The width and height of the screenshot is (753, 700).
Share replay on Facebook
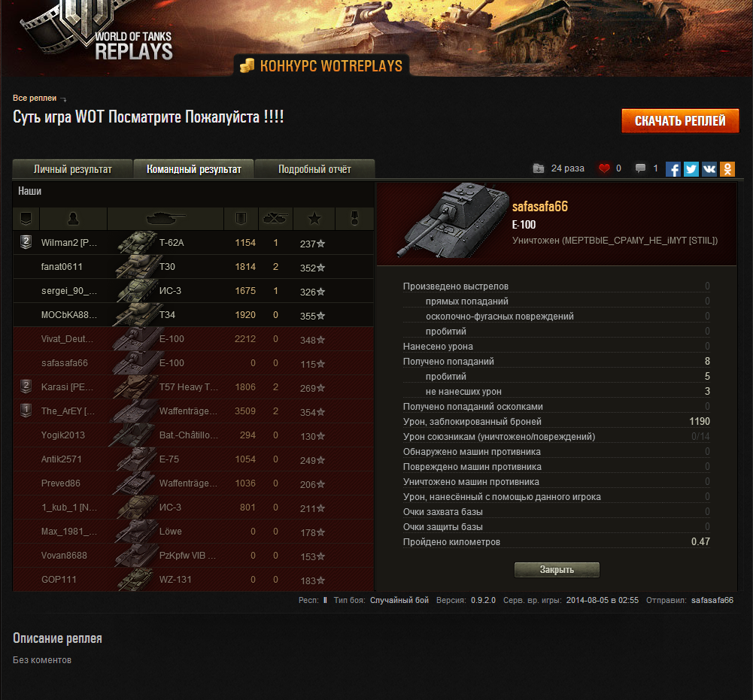pyautogui.click(x=673, y=169)
